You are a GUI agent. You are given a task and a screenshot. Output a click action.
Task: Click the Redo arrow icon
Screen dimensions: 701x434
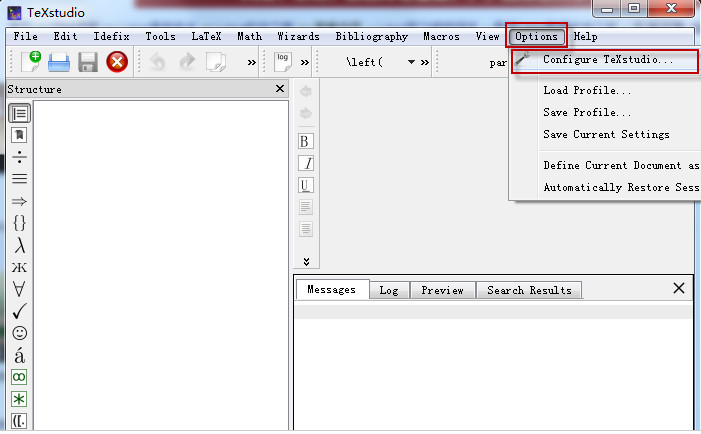click(x=187, y=62)
